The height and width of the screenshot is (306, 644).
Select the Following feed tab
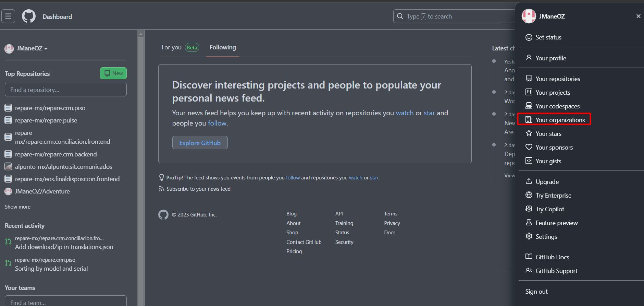pyautogui.click(x=223, y=47)
